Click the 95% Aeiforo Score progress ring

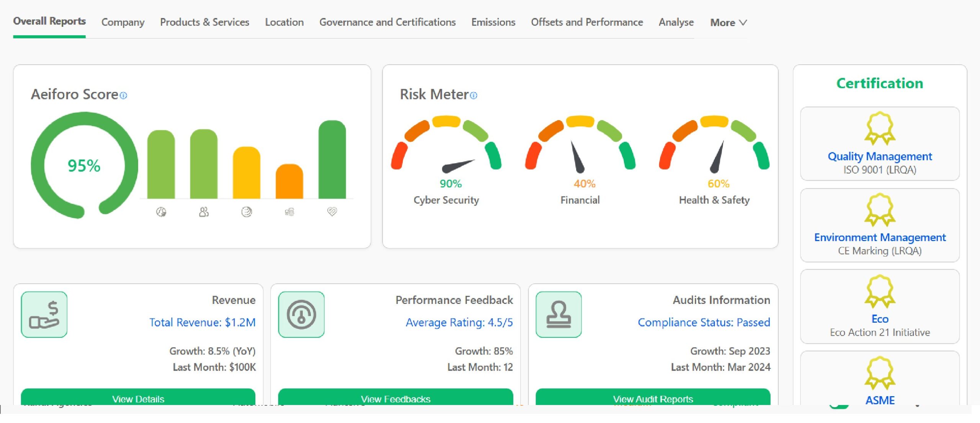pyautogui.click(x=84, y=165)
